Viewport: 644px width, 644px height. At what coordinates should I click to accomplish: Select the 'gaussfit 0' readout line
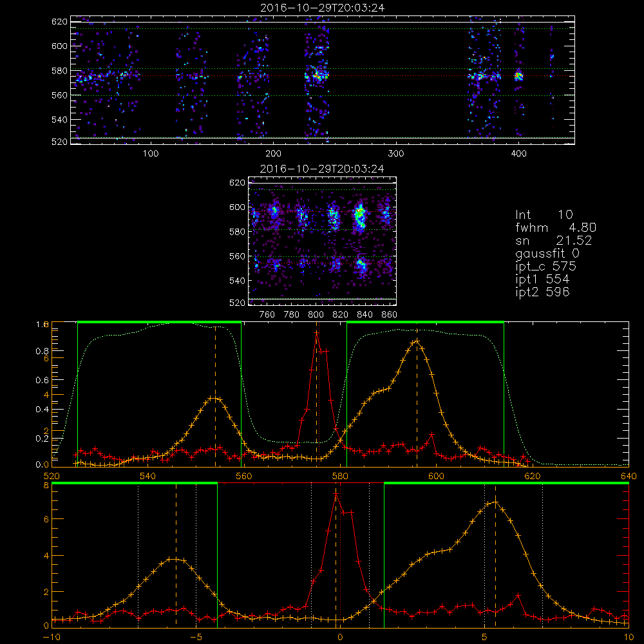coord(547,253)
